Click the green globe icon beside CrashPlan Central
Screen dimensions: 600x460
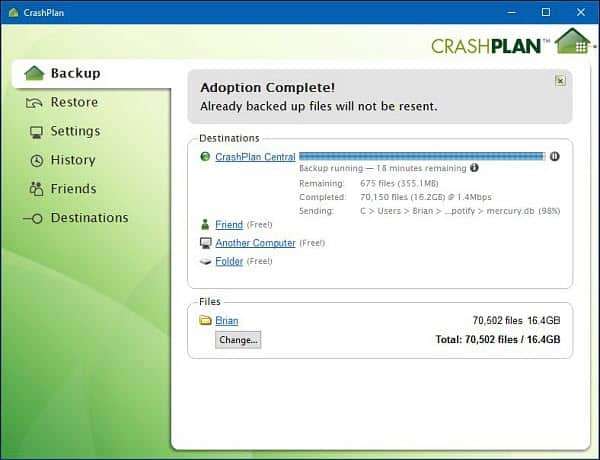pos(205,156)
